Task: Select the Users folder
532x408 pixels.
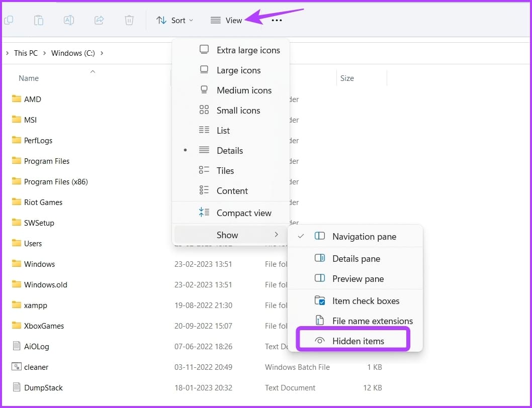Action: click(27, 243)
